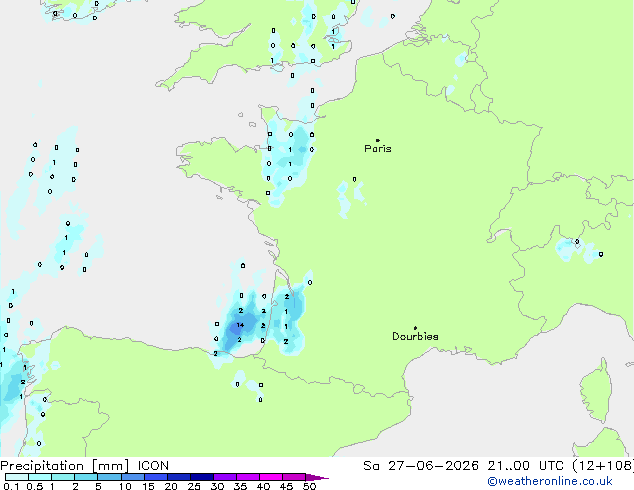This screenshot has height=490, width=634.
Task: Click the 15 legend scale label
Action: [148, 486]
